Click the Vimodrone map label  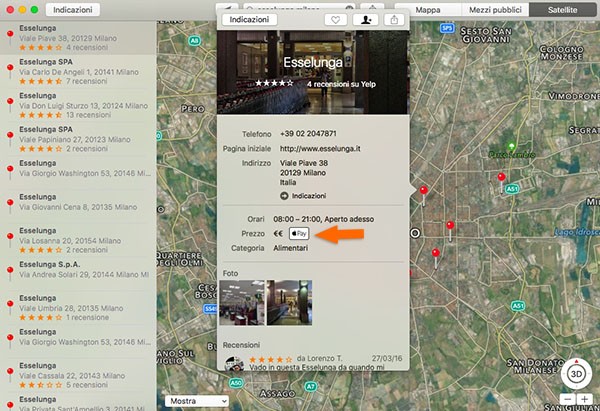[574, 96]
